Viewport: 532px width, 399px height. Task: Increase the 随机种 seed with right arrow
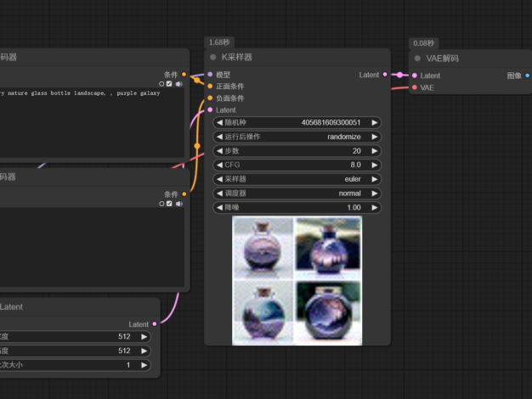pyautogui.click(x=375, y=122)
